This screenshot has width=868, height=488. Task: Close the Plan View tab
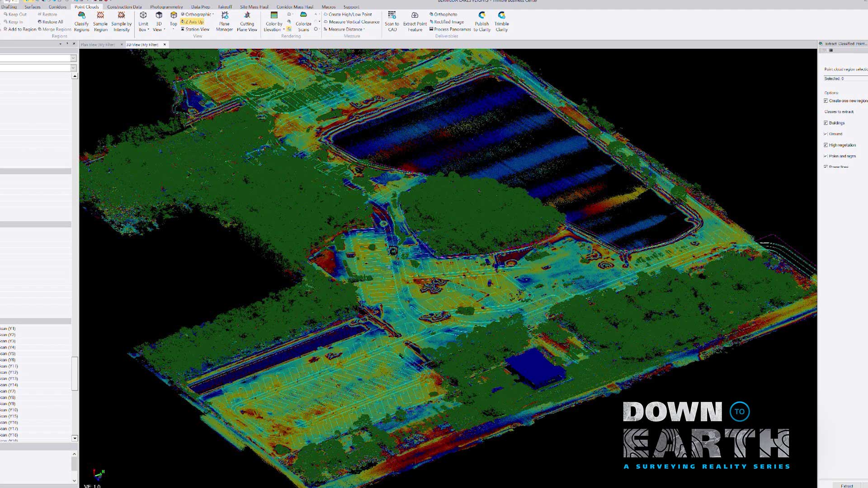(122, 45)
